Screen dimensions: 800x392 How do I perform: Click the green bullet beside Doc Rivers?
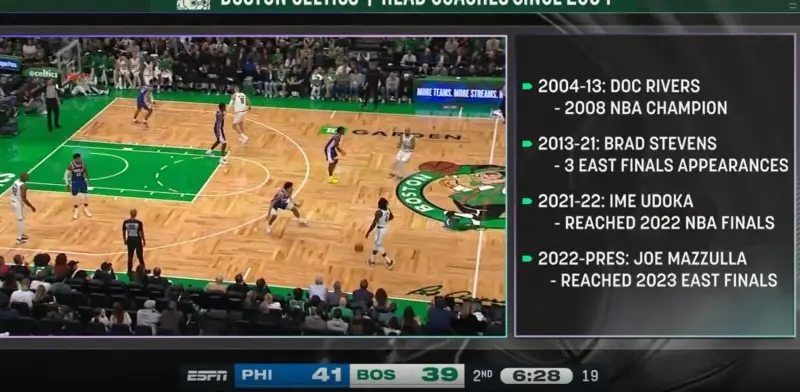528,86
